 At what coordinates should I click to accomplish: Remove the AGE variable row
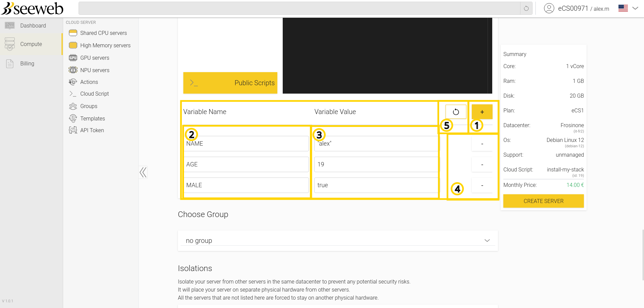[482, 164]
